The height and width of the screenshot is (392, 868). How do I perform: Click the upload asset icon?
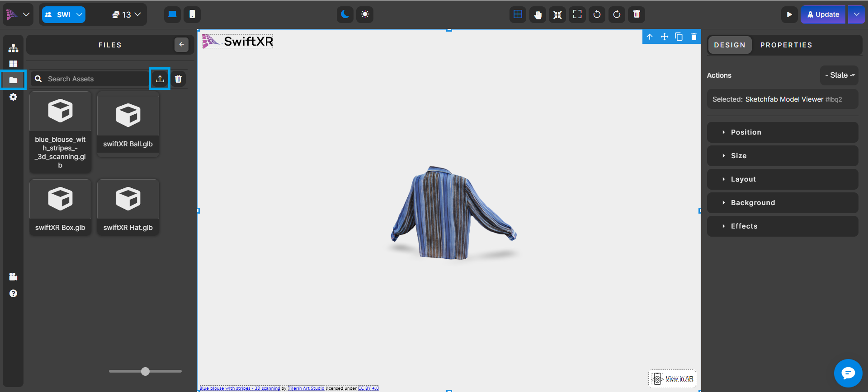point(160,79)
